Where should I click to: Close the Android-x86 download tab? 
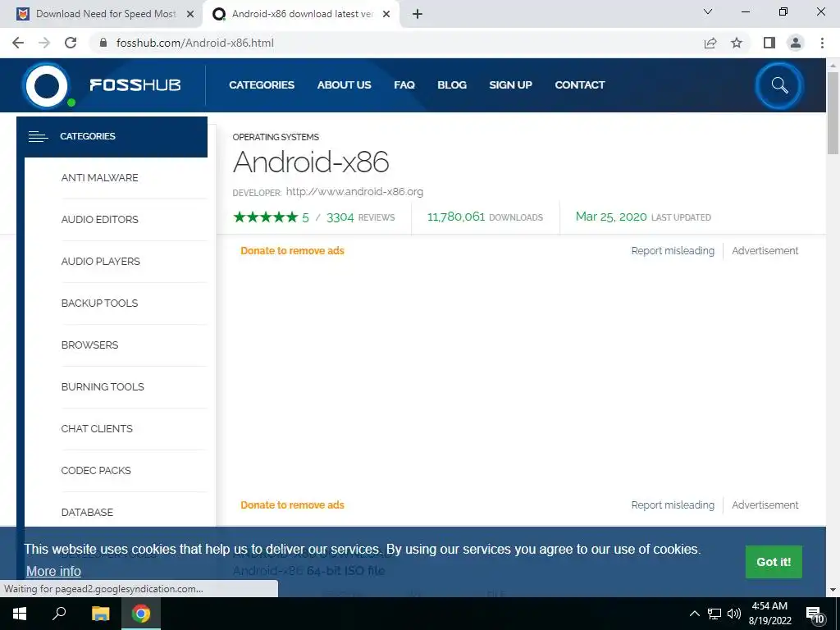(x=386, y=14)
